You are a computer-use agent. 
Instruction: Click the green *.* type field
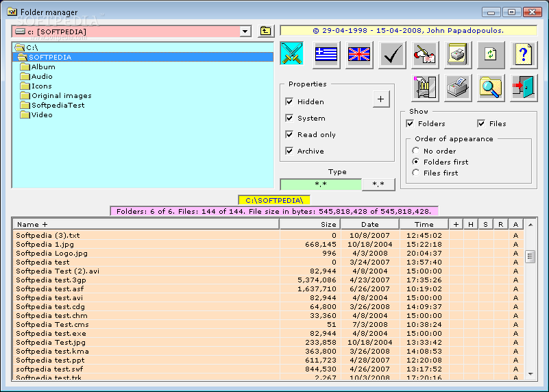[321, 184]
